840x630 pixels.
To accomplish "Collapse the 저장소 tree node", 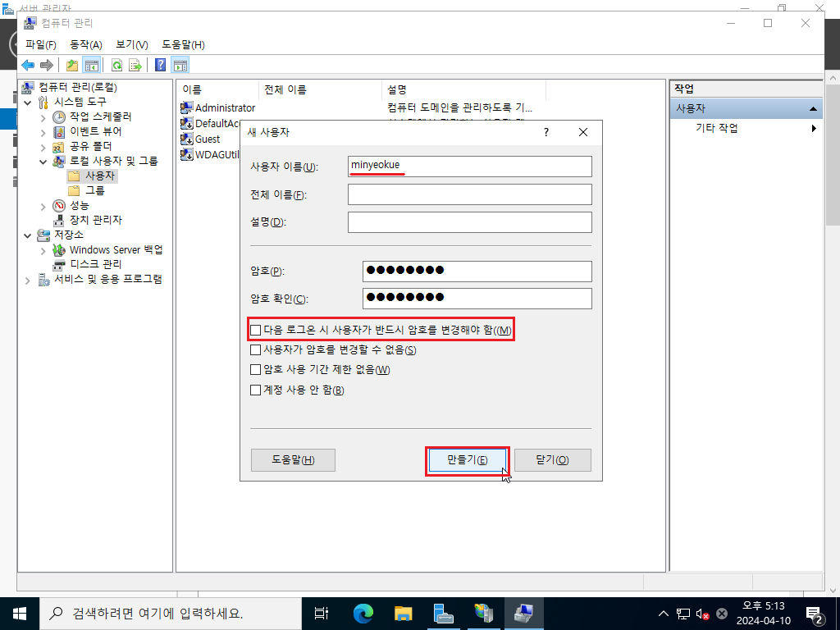I will (28, 235).
